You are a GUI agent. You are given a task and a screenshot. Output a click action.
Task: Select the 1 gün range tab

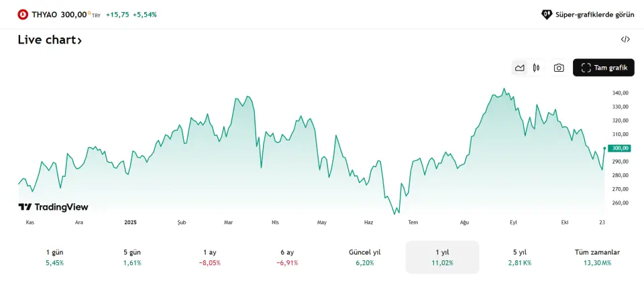(55, 257)
